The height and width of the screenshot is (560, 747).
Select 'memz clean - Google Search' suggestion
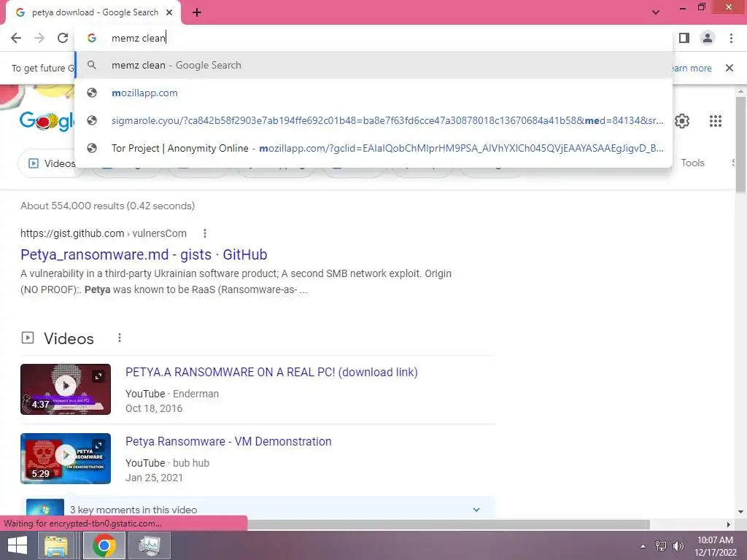[x=373, y=65]
